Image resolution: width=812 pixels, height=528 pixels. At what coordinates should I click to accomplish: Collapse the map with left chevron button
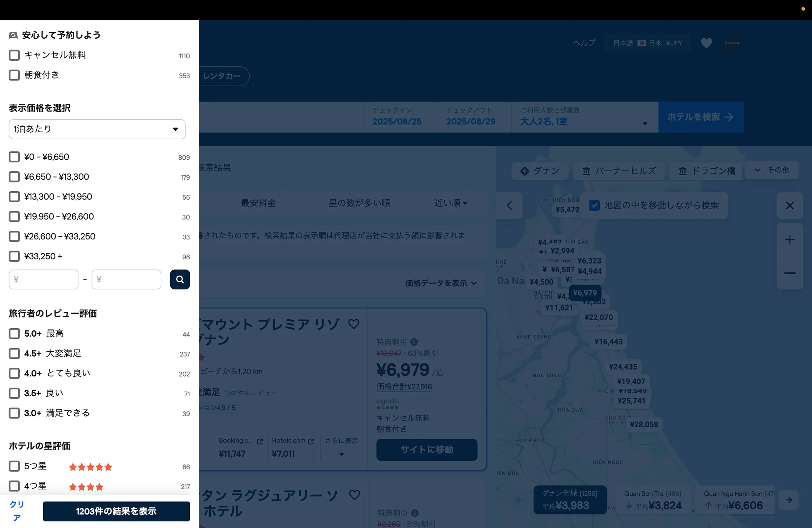[509, 205]
